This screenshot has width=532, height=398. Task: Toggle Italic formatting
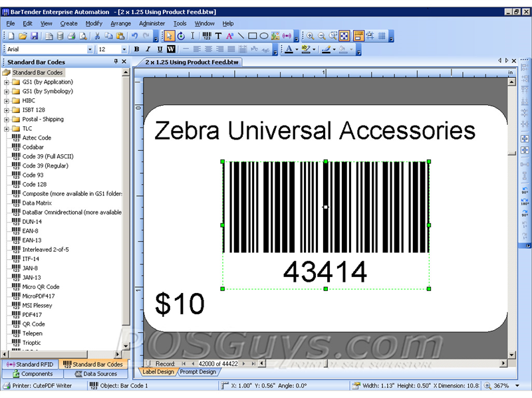pyautogui.click(x=148, y=49)
